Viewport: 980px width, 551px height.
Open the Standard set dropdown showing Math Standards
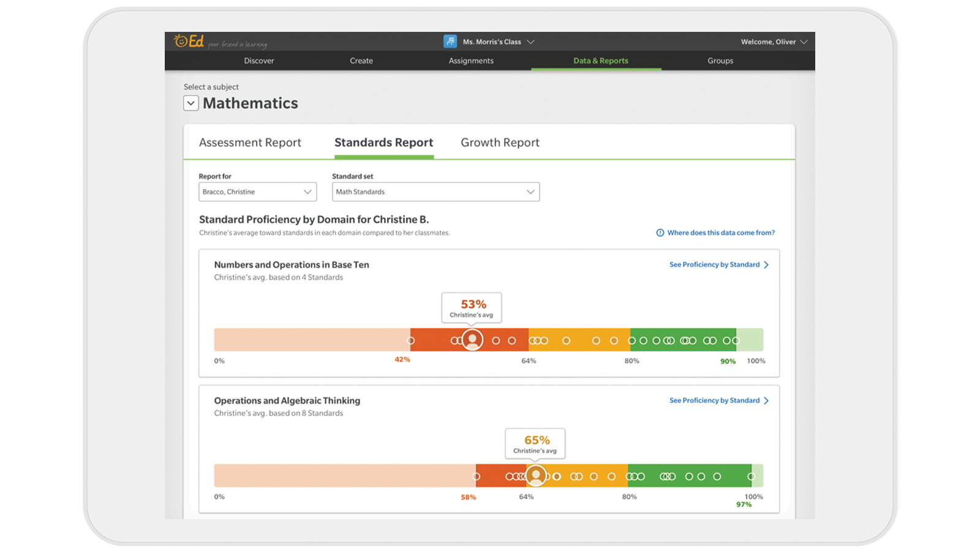tap(435, 192)
